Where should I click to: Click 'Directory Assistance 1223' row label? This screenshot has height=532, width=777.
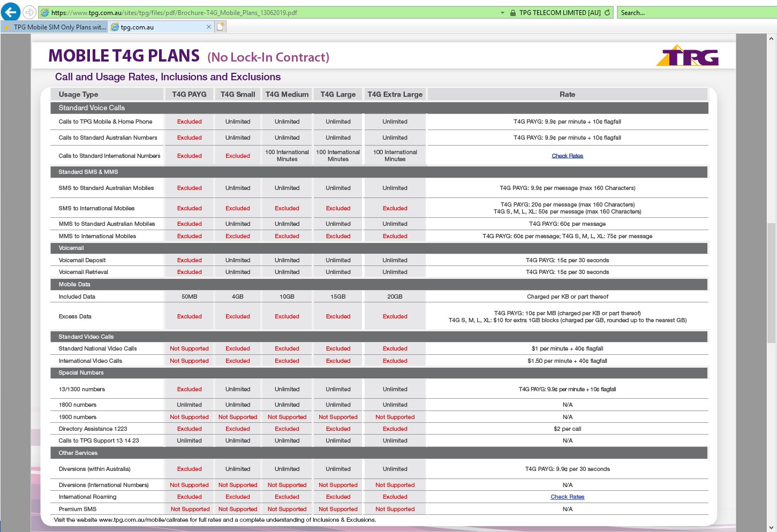[x=93, y=429]
